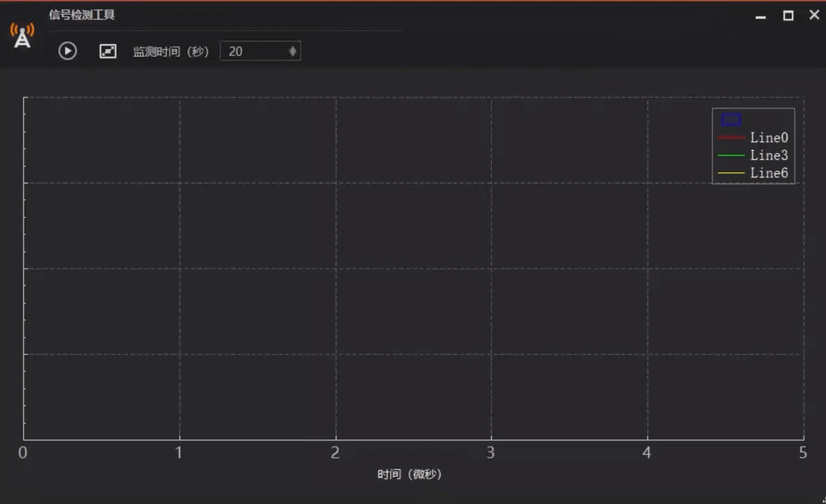The image size is (826, 504).
Task: Increase monitoring time with the up arrow
Action: tap(293, 47)
